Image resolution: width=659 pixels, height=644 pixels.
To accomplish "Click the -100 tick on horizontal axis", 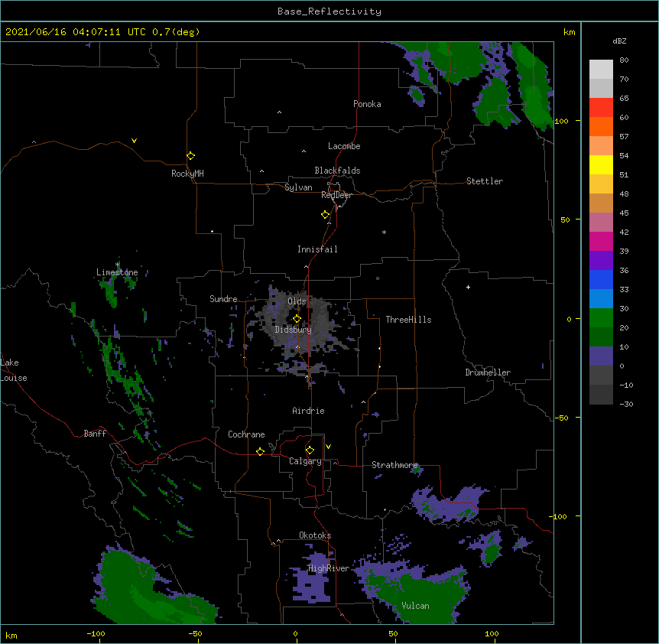I will (x=96, y=633).
